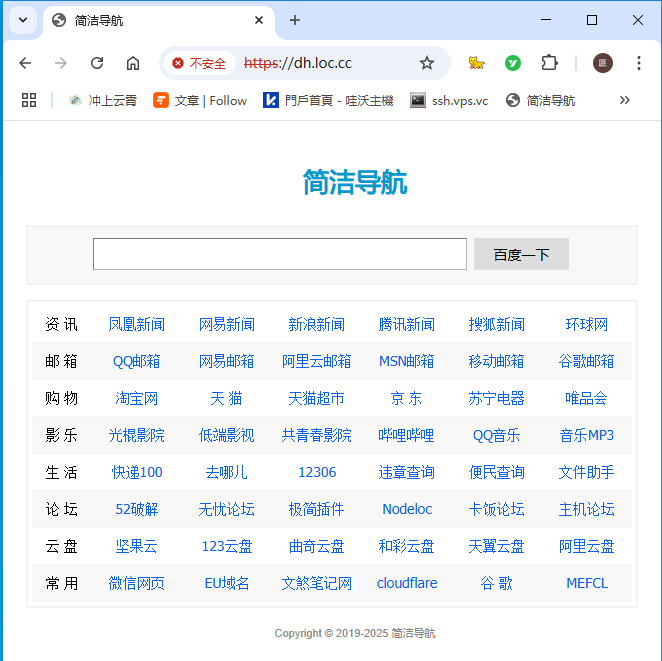Open the Nodeloc forum link
Screen dimensions: 662x661
407,509
